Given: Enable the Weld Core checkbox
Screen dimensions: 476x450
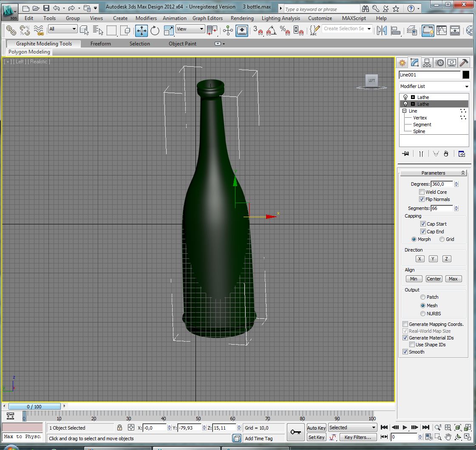Looking at the screenshot, I should click(x=422, y=192).
